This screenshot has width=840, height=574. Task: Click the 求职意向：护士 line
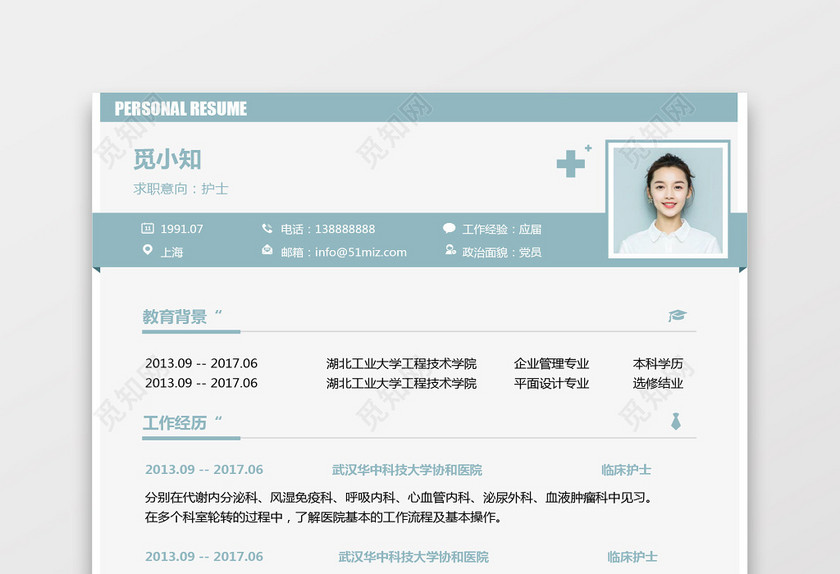point(181,189)
